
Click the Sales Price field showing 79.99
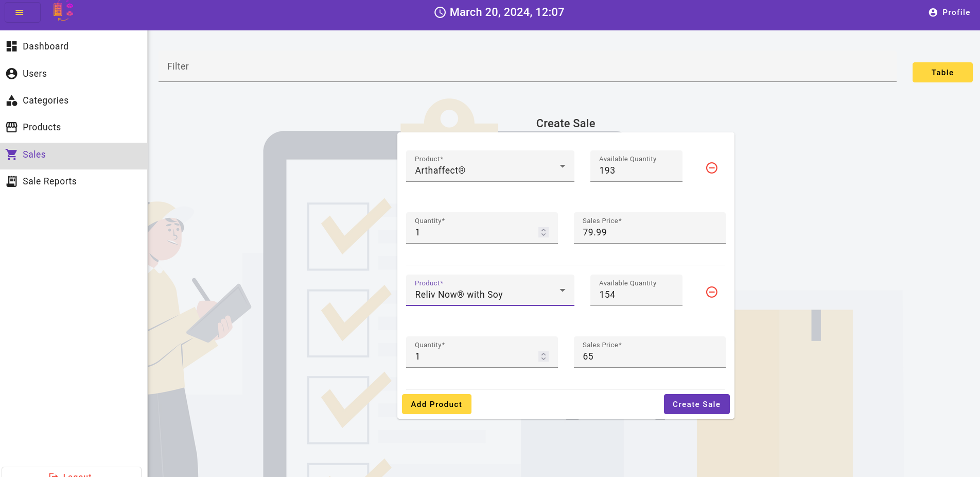(650, 228)
